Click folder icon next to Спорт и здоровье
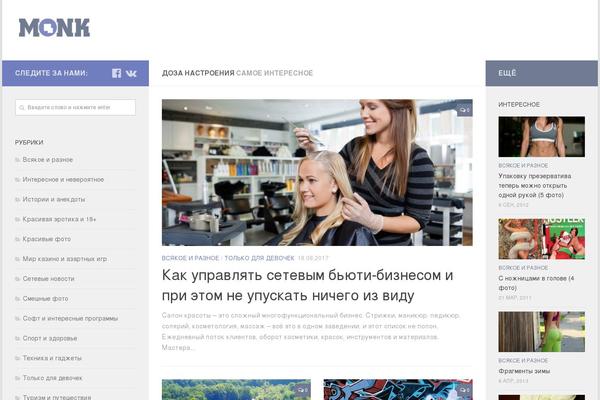Screen dimensions: 600x400 [17, 338]
